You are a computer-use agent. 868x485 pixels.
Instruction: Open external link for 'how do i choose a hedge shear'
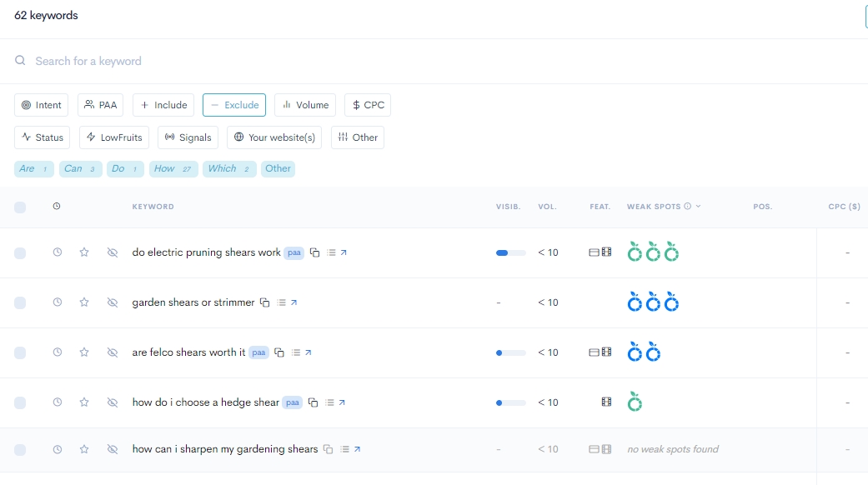pos(342,402)
